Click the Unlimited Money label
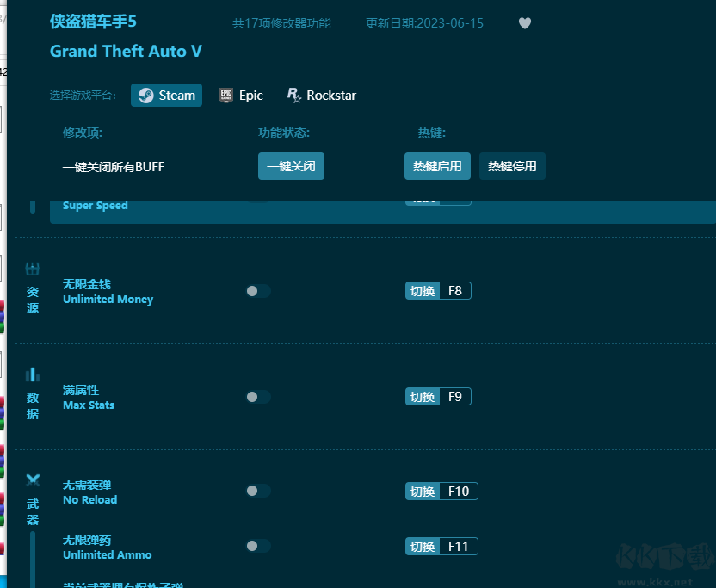 [x=108, y=300]
